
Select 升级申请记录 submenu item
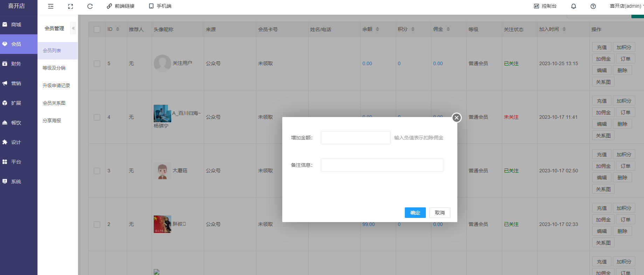(58, 85)
